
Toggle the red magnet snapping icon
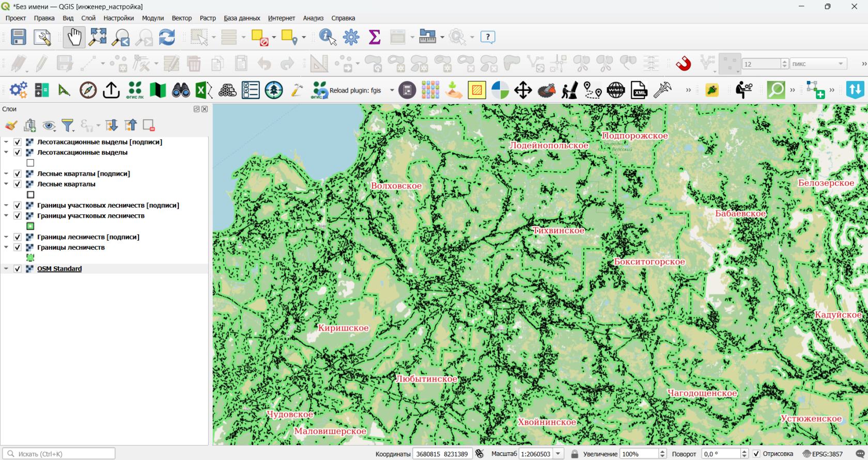click(x=684, y=64)
